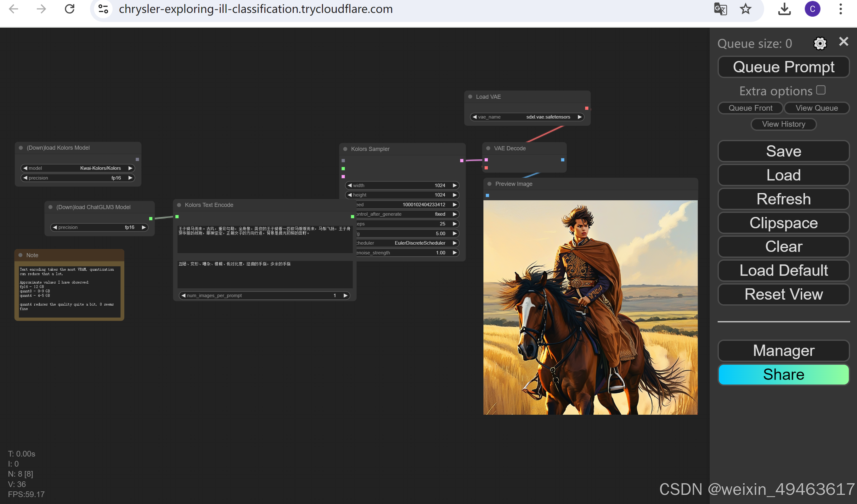Enable the Extra options checkbox
The width and height of the screenshot is (857, 504).
(x=820, y=90)
